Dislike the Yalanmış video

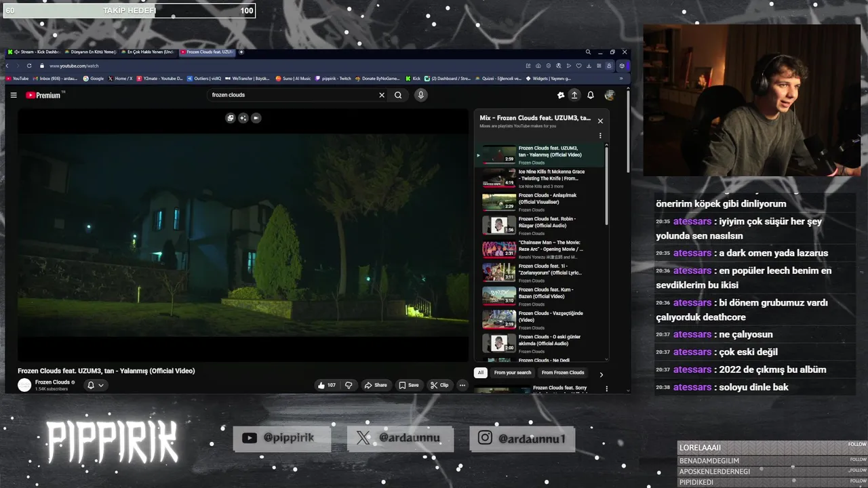pos(349,385)
